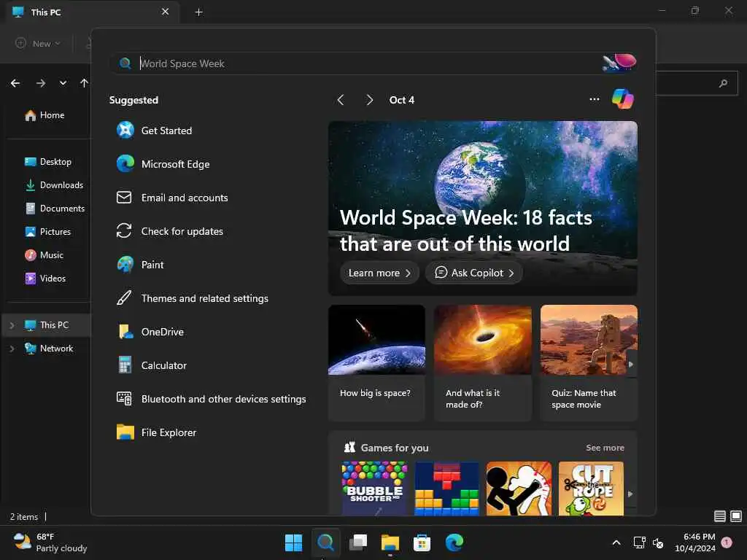Open Desktop in navigation pane

pyautogui.click(x=47, y=162)
